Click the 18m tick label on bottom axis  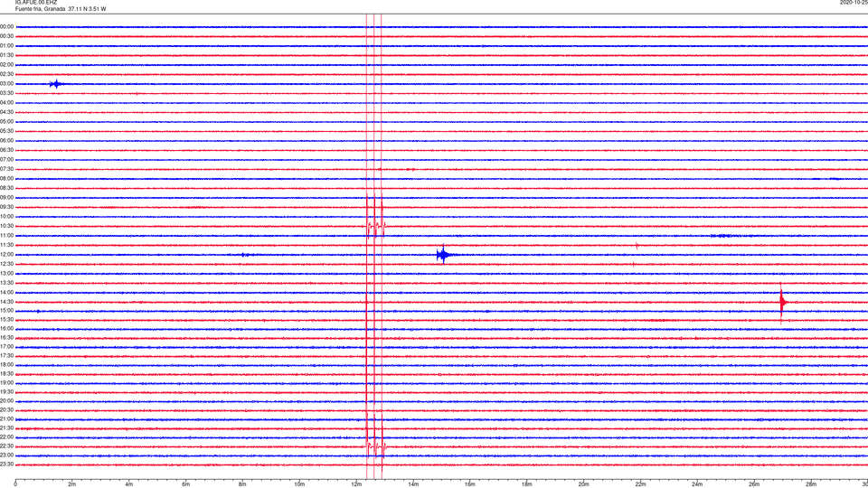(527, 484)
